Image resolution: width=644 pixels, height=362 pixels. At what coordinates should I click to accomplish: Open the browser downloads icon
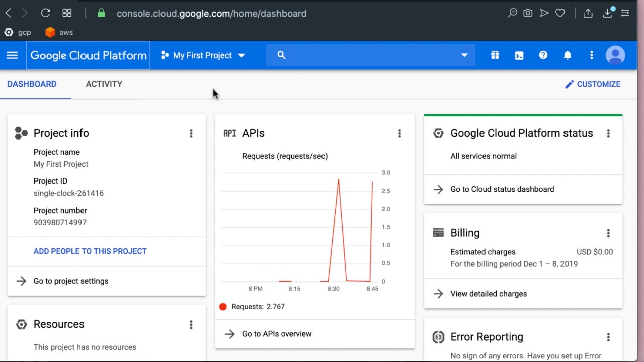tap(608, 13)
